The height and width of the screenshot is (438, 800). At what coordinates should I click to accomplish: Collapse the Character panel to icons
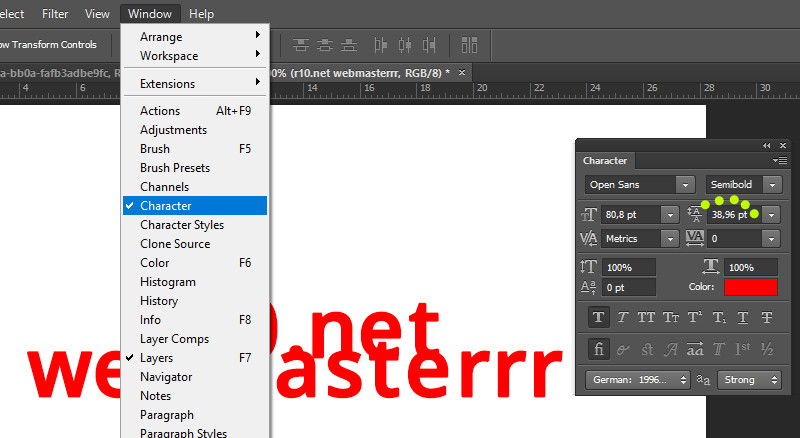[766, 145]
